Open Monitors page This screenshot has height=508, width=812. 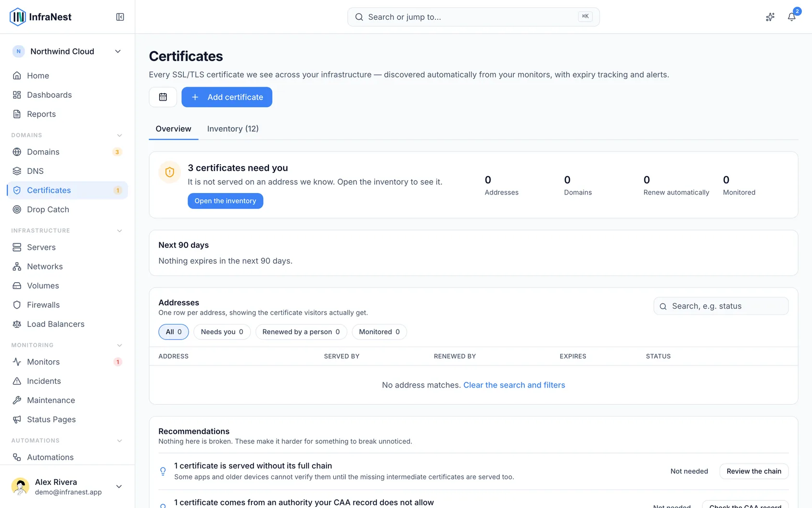(x=67, y=362)
